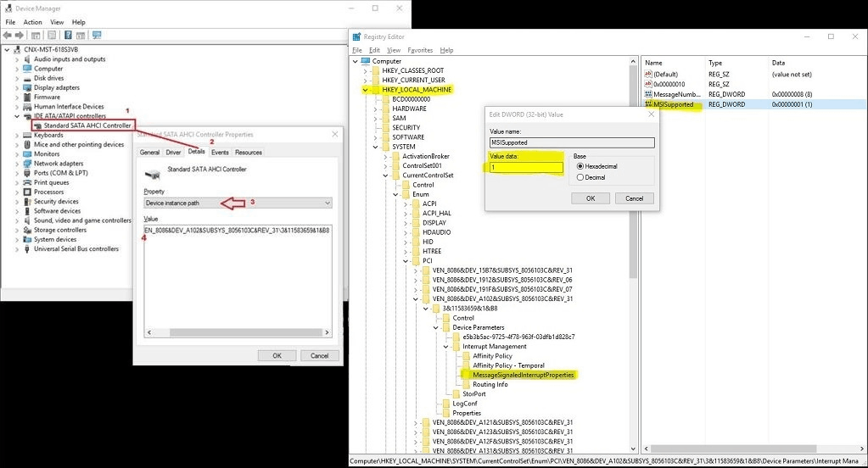Collapse the HKEY_LOCAL_MACHINE registry hive
Screen dimensions: 868x468
(x=366, y=89)
